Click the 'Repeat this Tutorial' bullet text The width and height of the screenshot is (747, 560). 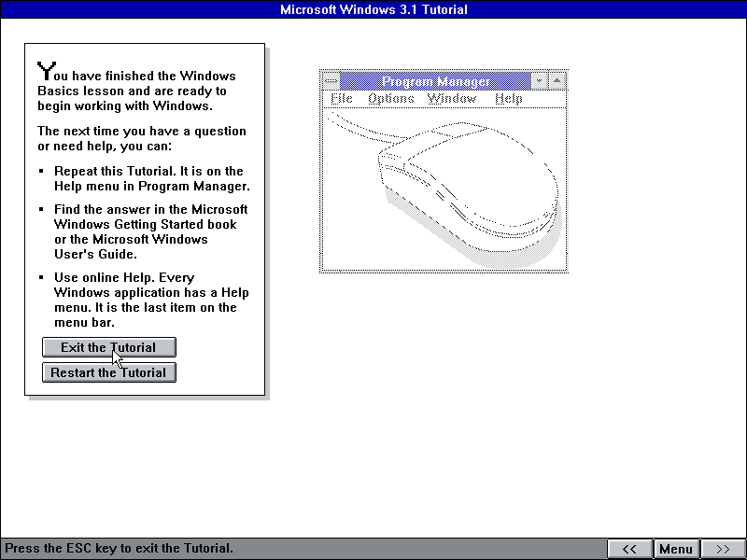[152, 178]
